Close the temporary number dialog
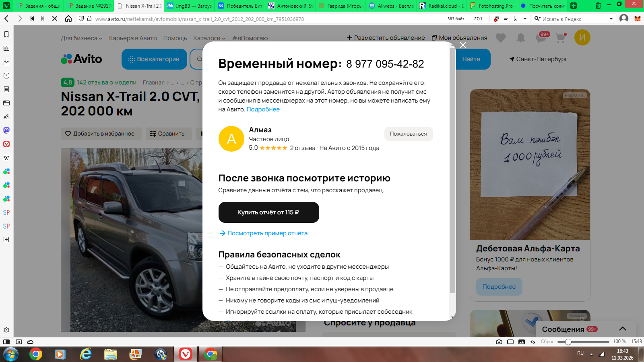Image resolution: width=644 pixels, height=362 pixels. [463, 45]
